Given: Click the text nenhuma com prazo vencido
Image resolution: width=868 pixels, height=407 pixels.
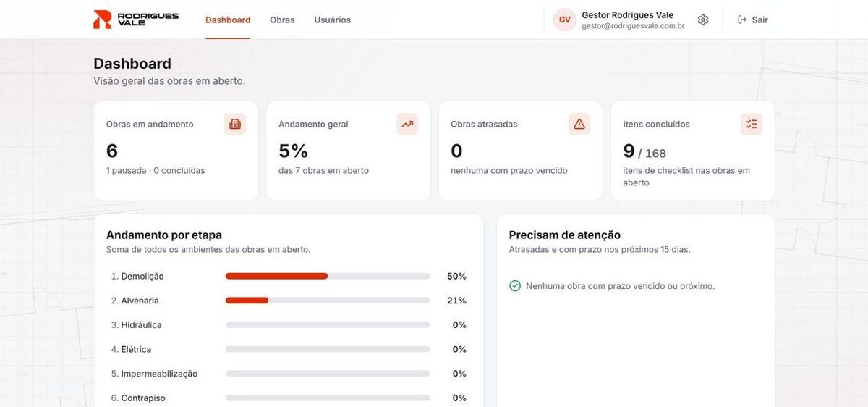Looking at the screenshot, I should [509, 171].
